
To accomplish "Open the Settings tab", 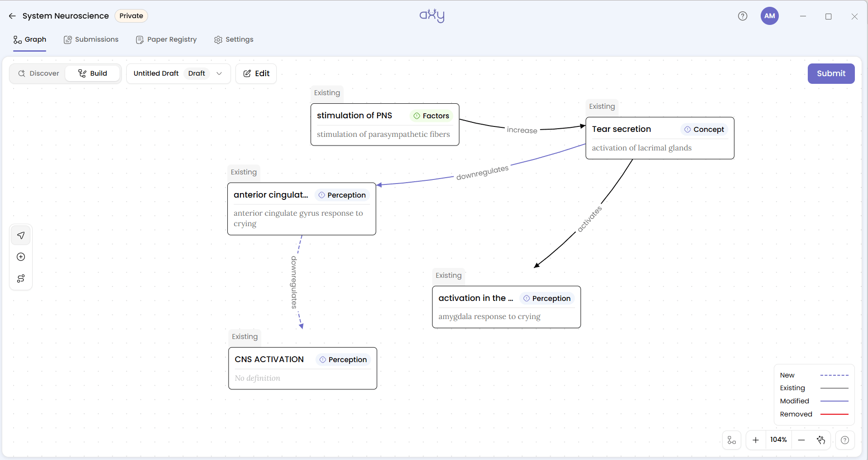I will [x=234, y=40].
